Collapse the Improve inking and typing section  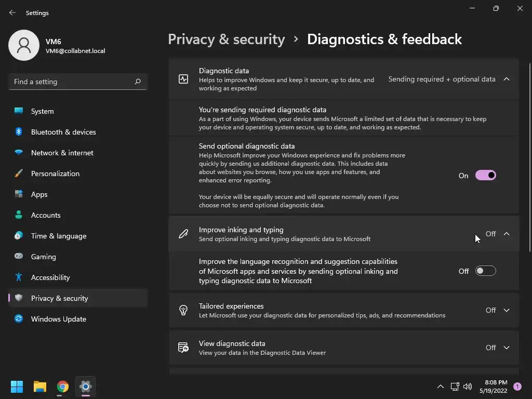[507, 234]
